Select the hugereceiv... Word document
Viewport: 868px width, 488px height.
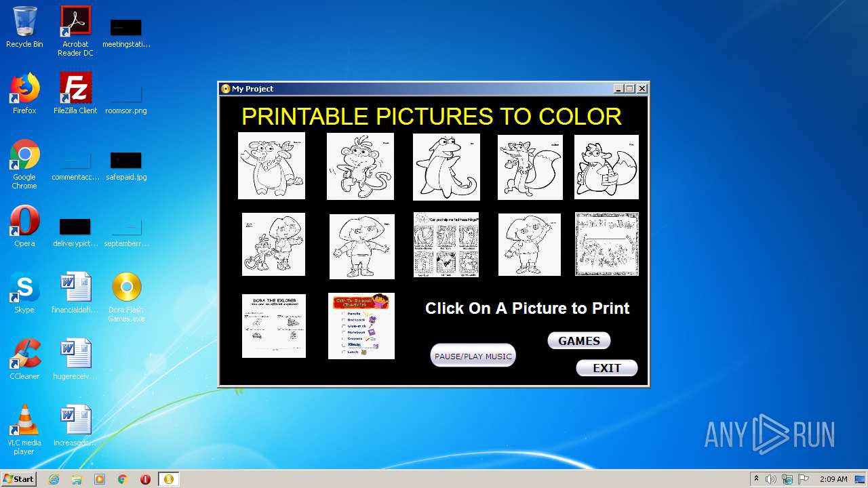[x=75, y=359]
